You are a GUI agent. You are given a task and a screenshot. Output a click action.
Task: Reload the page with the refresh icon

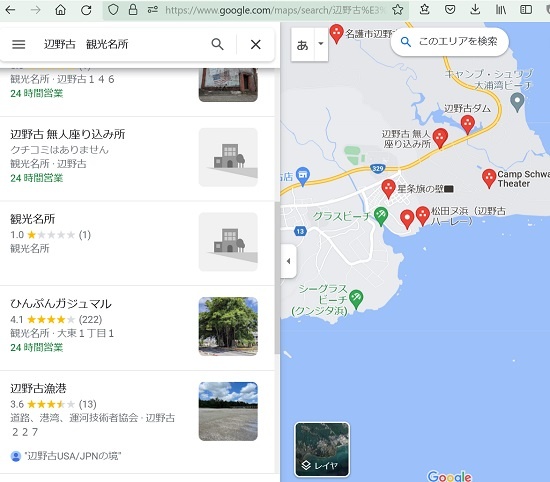coord(86,10)
